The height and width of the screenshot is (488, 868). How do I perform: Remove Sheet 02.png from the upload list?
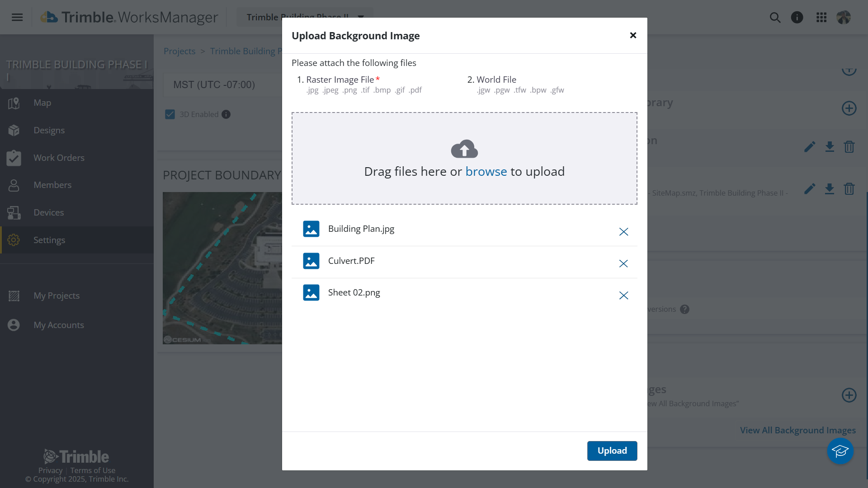pos(623,296)
